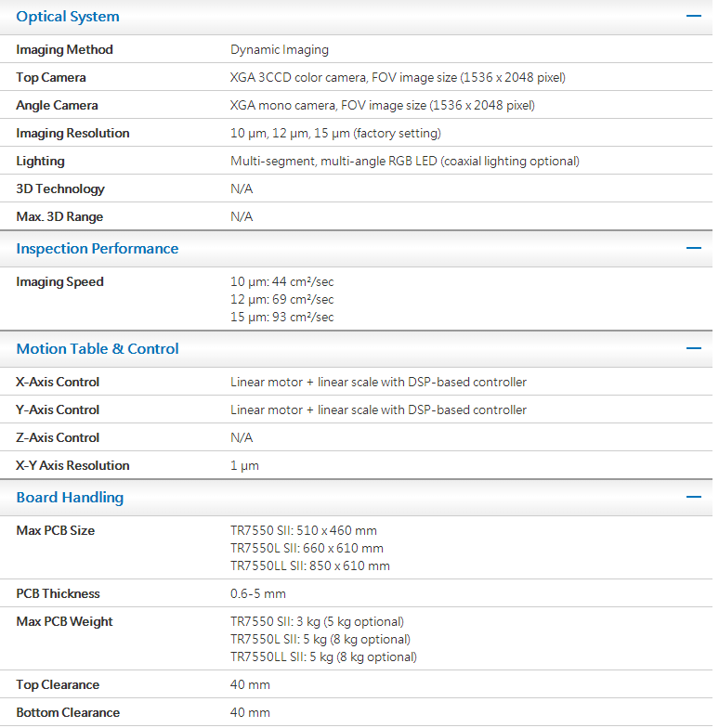Collapse Board Handling using its minus icon
The height and width of the screenshot is (728, 719).
point(693,498)
